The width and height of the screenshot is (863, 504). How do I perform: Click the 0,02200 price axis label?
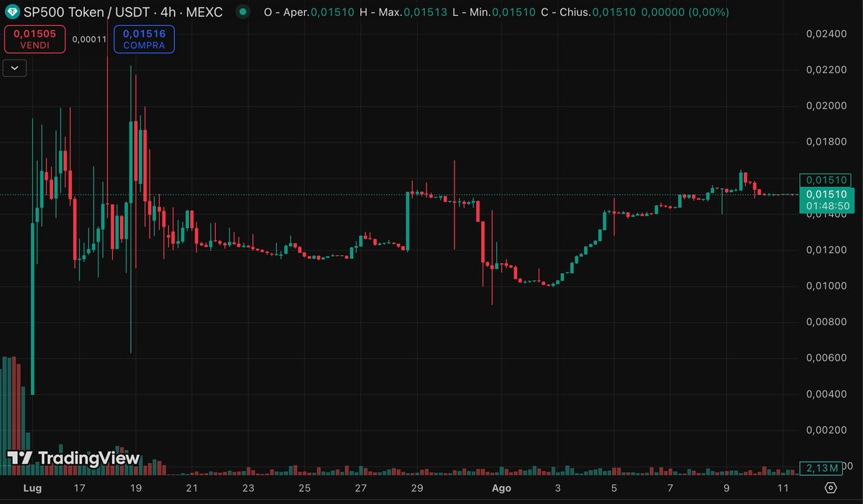click(x=826, y=70)
